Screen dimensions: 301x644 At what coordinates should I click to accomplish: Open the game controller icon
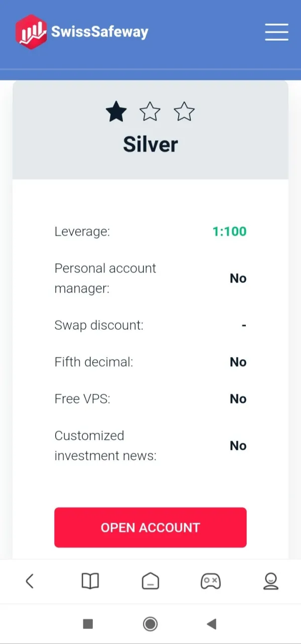tap(210, 581)
